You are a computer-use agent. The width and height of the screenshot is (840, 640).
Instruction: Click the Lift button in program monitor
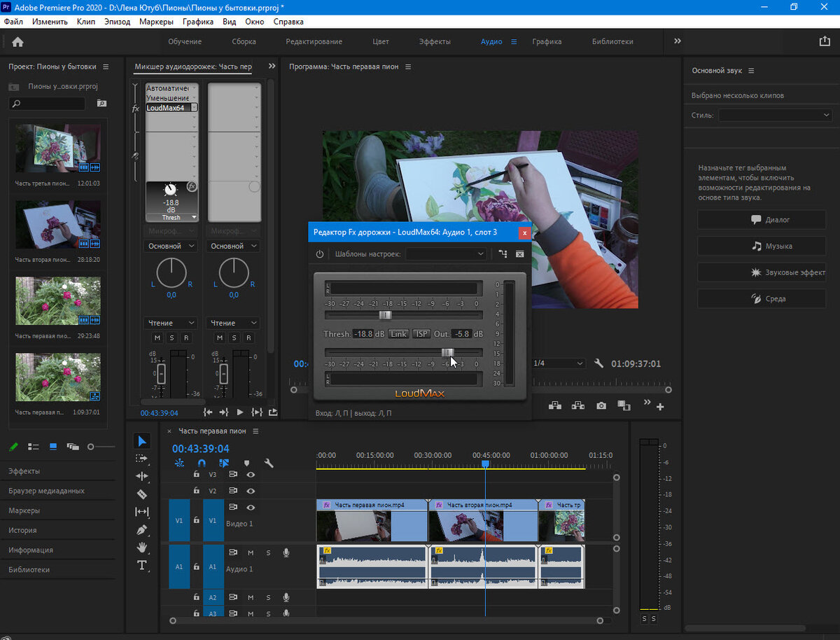tap(554, 405)
